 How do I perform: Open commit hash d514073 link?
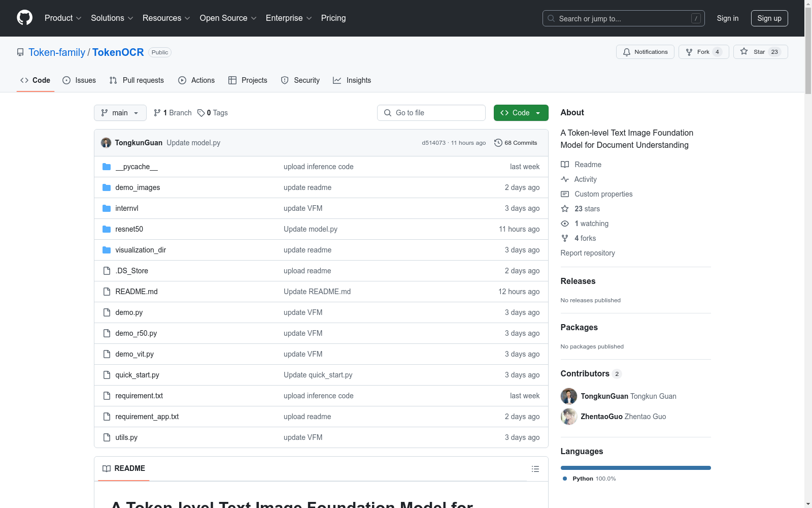tap(434, 143)
